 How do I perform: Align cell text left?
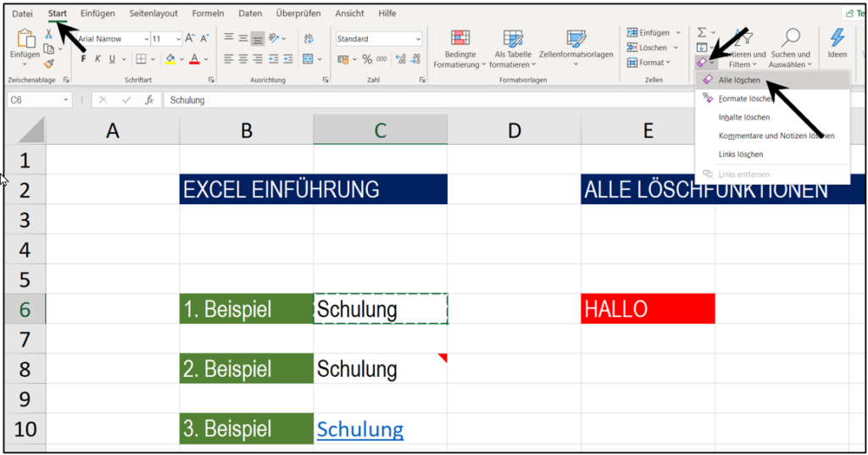[x=229, y=58]
